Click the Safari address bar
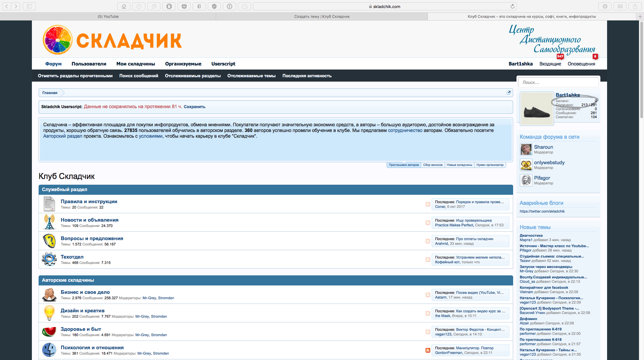The width and height of the screenshot is (644, 360). tap(385, 6)
